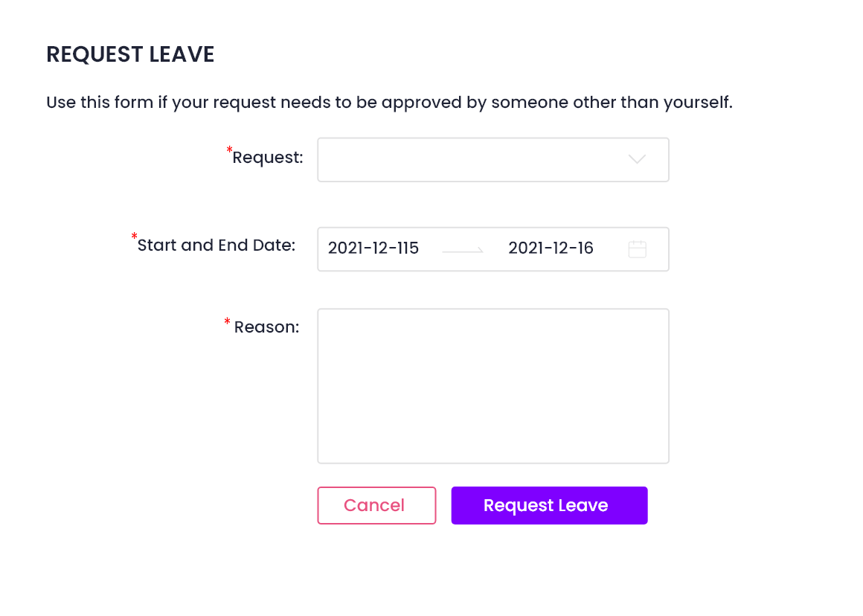Image resolution: width=863 pixels, height=616 pixels.
Task: Click the start date 2021-12-115
Action: (x=373, y=248)
